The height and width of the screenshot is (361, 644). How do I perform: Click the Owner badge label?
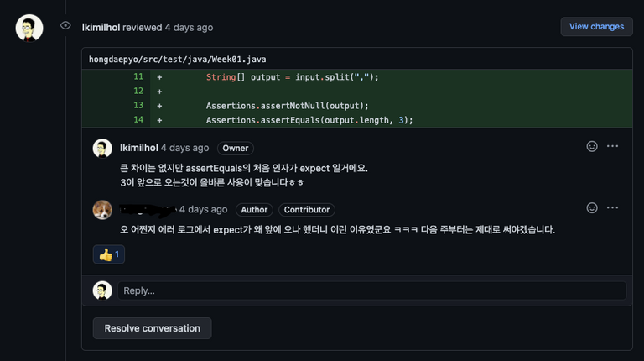coord(236,148)
